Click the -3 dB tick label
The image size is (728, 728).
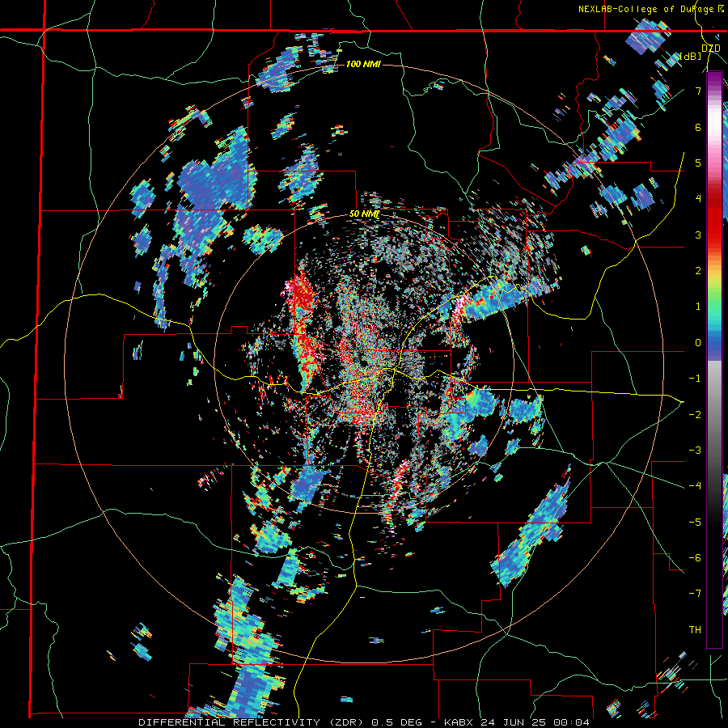coord(695,450)
